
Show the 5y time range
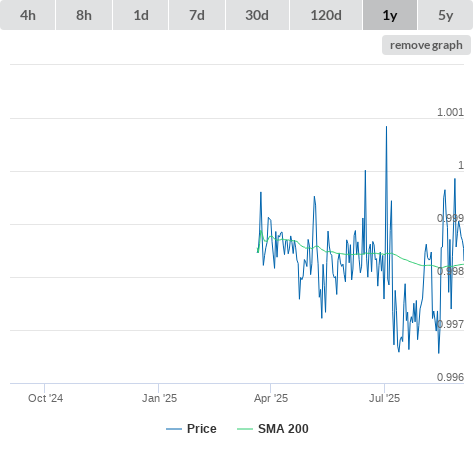[x=446, y=15]
